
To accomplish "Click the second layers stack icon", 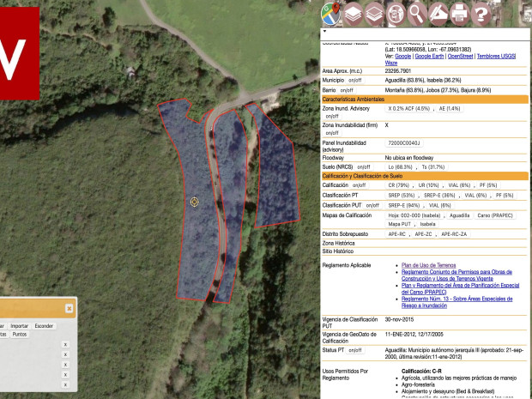I will [x=373, y=13].
